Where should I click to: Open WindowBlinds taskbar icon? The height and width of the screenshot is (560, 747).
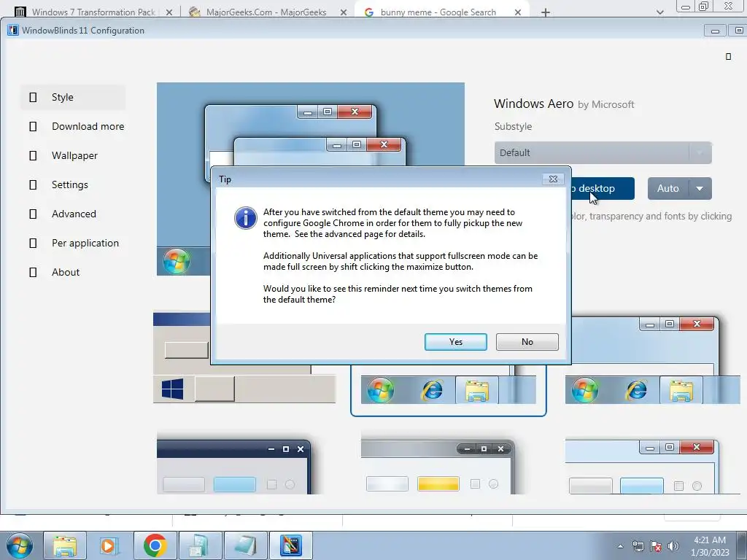[291, 545]
